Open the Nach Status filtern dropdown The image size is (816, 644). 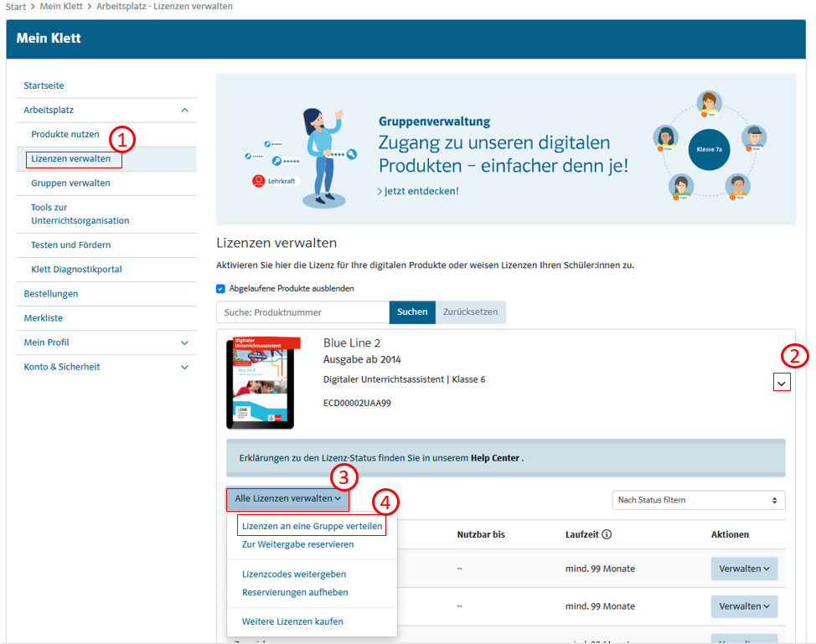[698, 500]
